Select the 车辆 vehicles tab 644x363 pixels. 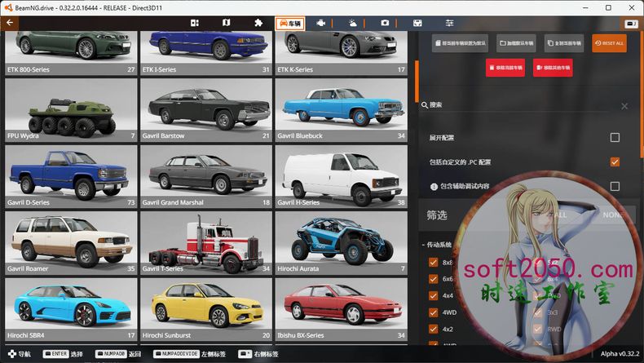coord(289,23)
